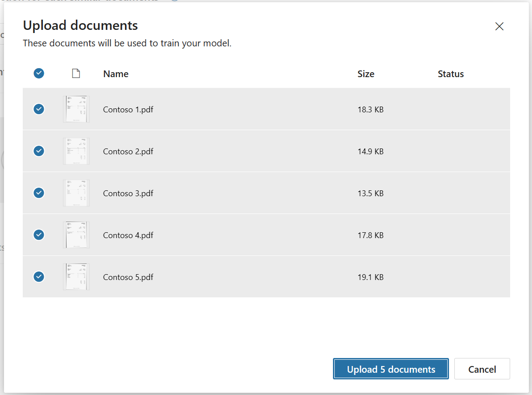Select the Contoso 2.pdf file name

128,152
